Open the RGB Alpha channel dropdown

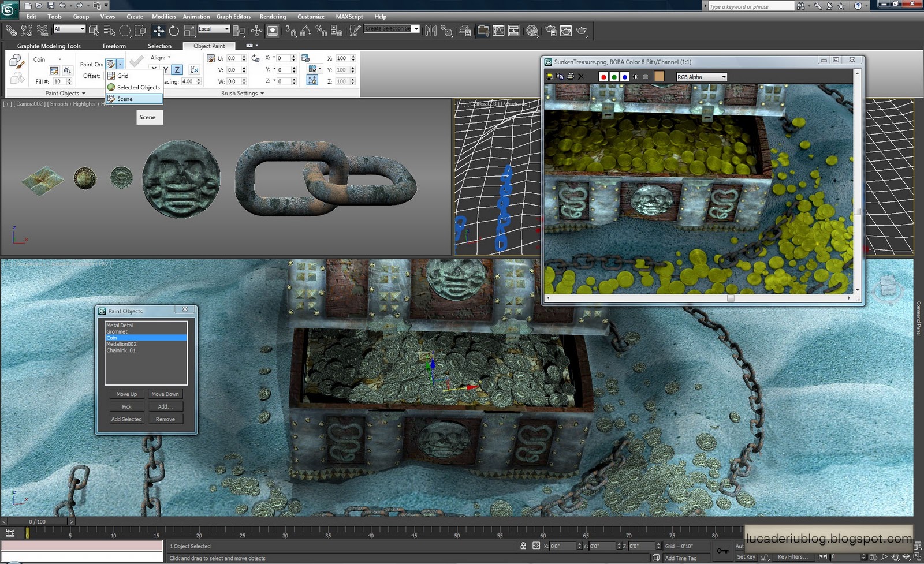(x=702, y=77)
